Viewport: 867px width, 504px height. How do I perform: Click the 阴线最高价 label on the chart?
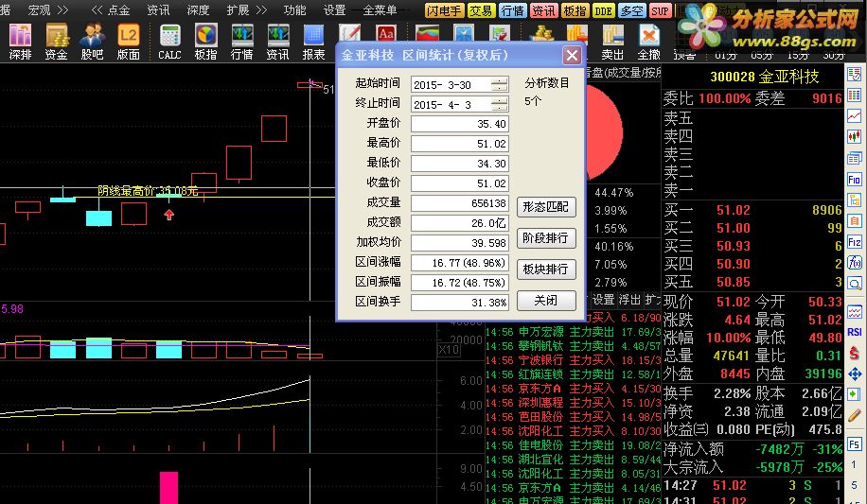(x=148, y=191)
